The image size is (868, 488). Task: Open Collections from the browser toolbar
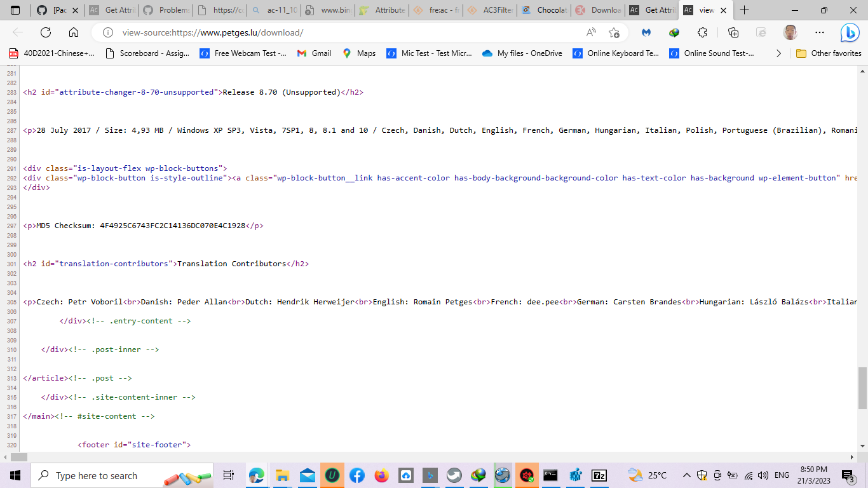coord(734,32)
